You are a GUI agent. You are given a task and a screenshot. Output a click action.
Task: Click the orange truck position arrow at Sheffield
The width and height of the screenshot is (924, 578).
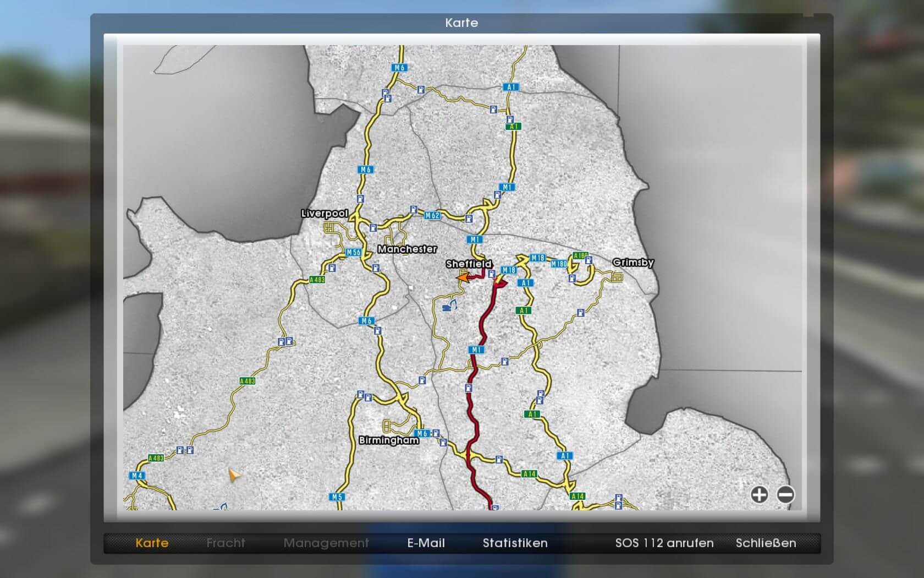464,278
